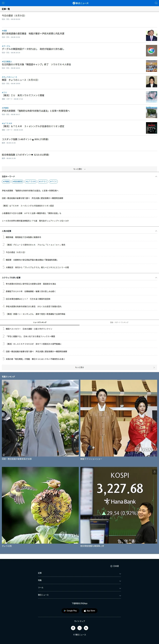Open the hamburger menu icon

pos(3,3)
